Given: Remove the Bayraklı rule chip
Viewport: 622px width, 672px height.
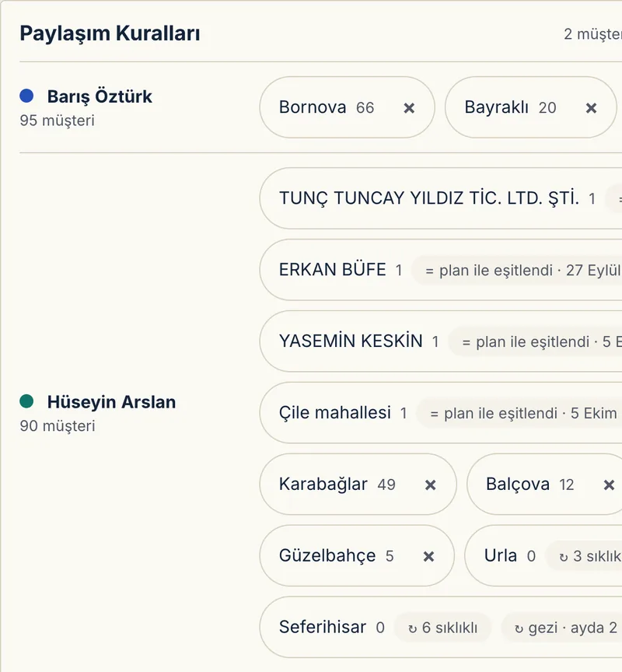Looking at the screenshot, I should [x=591, y=108].
